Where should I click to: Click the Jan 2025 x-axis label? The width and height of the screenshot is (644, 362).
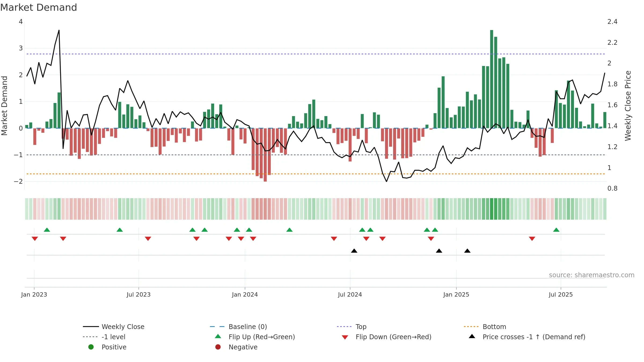[456, 295]
